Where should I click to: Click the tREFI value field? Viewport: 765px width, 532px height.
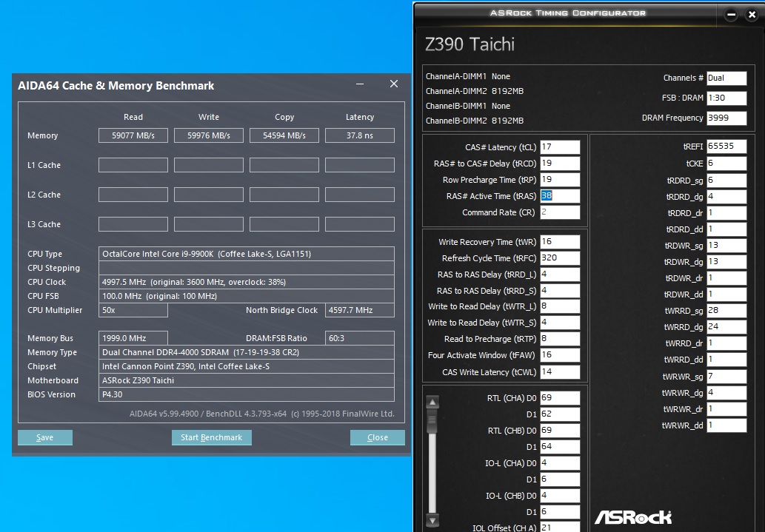pyautogui.click(x=726, y=147)
